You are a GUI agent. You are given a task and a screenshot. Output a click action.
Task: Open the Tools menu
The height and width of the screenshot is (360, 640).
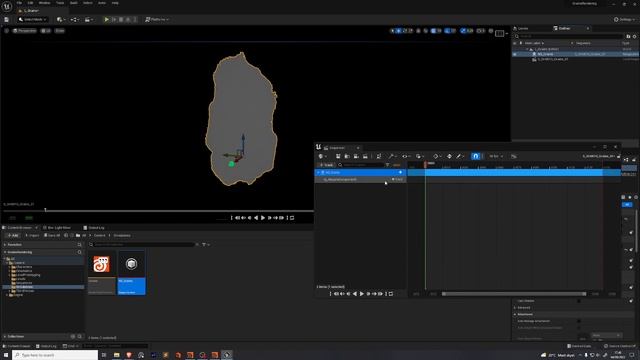(60, 3)
